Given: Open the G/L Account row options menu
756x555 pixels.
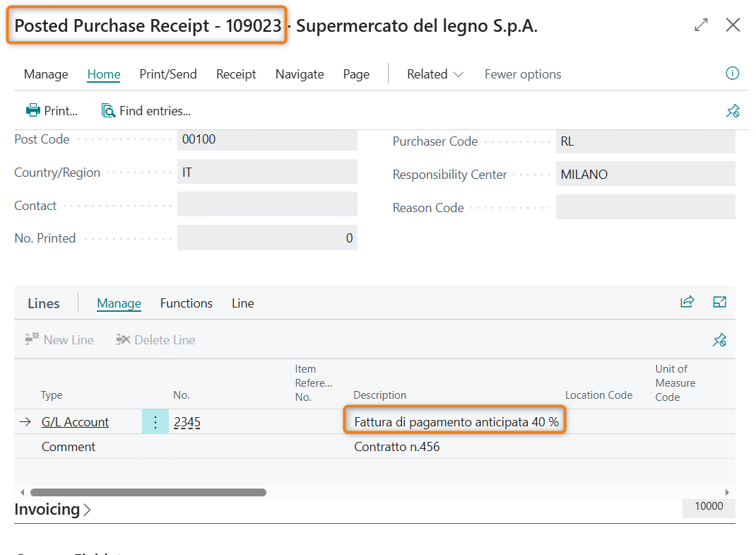Looking at the screenshot, I should [155, 422].
